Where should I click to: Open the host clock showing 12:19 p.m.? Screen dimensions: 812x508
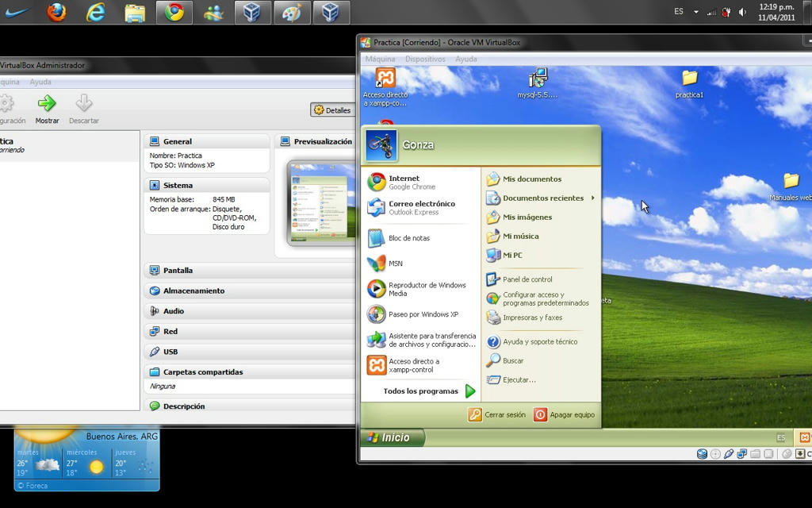coord(776,12)
